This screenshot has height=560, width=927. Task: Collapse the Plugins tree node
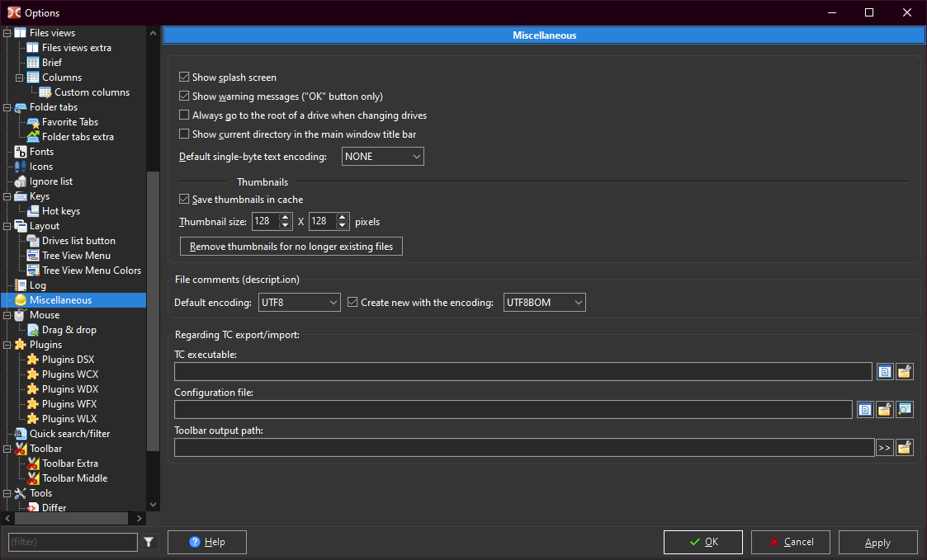coord(7,345)
